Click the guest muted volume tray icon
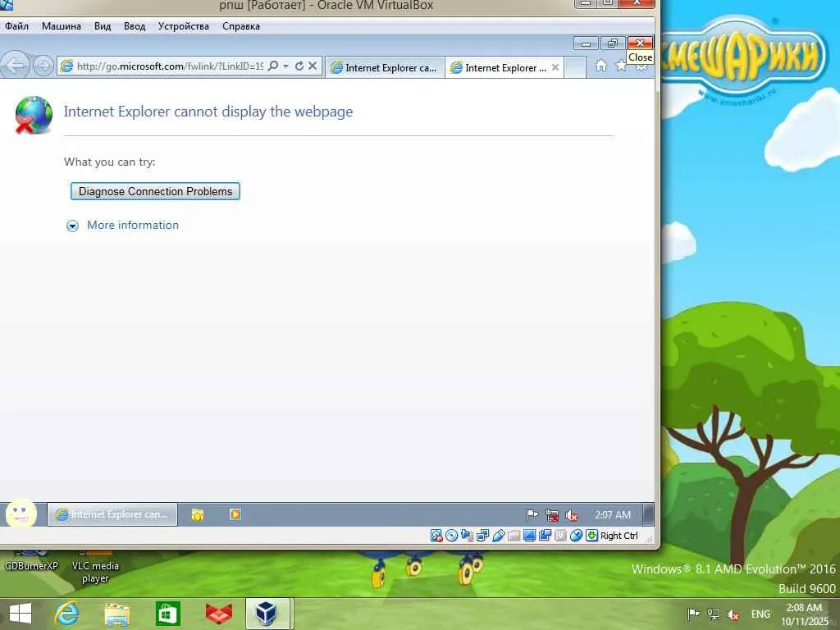Screen dimensions: 840x630 572,515
